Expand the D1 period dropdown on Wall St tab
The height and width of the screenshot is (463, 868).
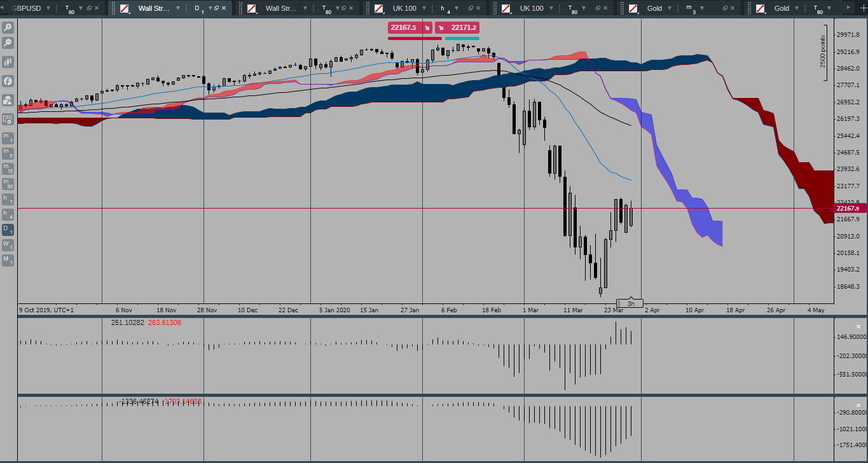[x=210, y=8]
